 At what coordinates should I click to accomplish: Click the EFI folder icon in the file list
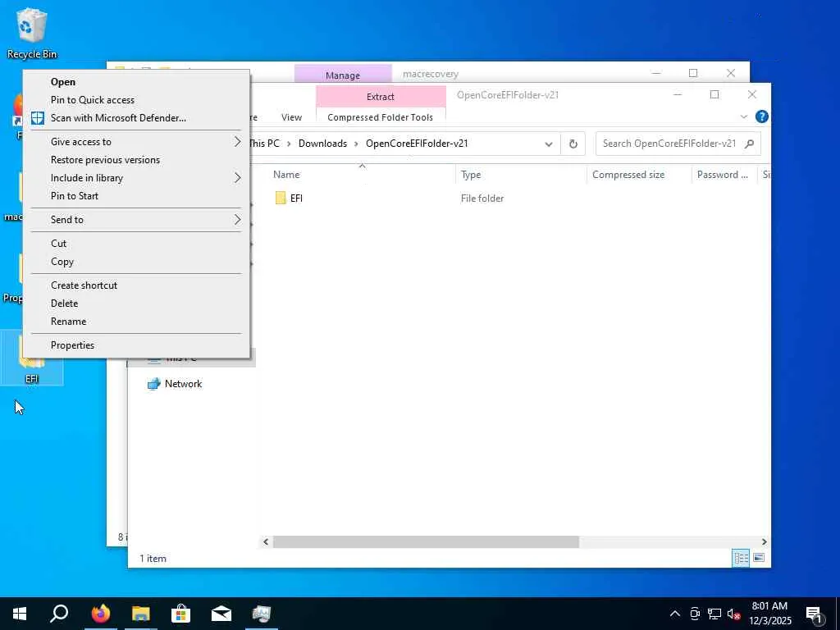click(x=281, y=199)
